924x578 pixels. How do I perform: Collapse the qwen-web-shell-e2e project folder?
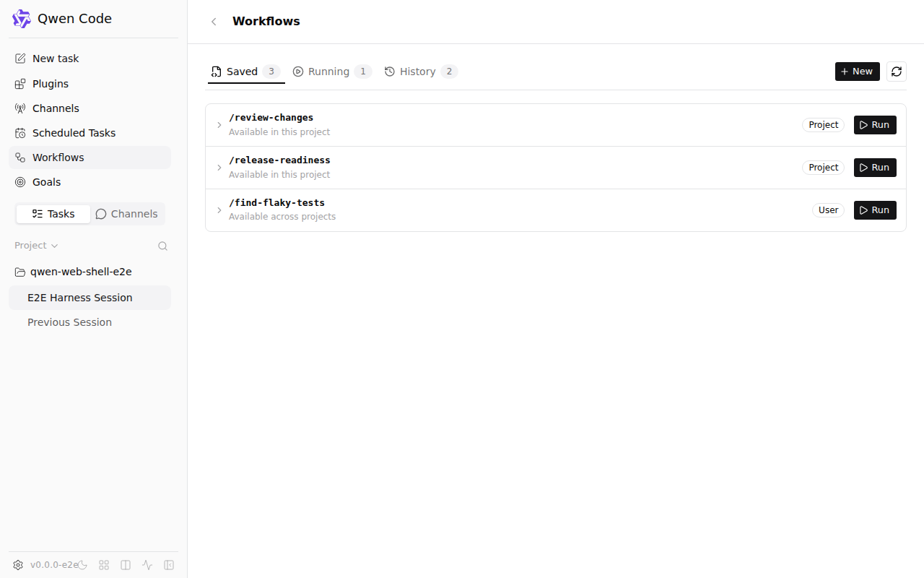click(90, 272)
